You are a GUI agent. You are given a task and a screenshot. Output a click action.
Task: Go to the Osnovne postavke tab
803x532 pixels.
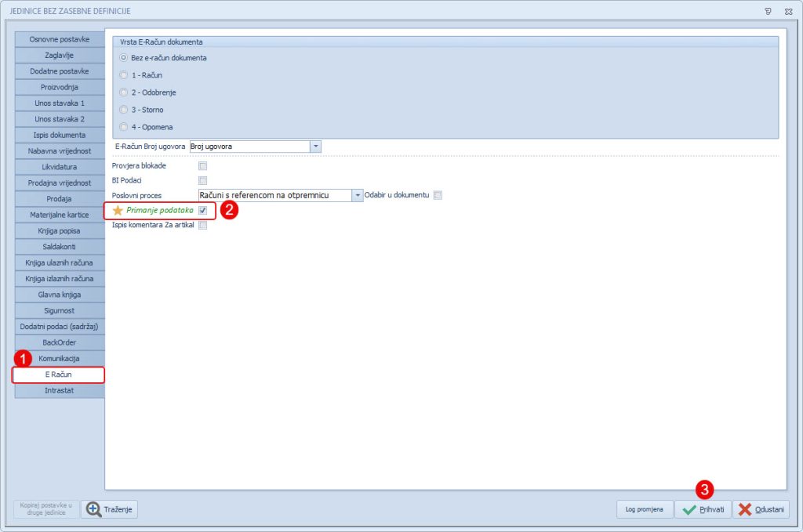[x=59, y=39]
